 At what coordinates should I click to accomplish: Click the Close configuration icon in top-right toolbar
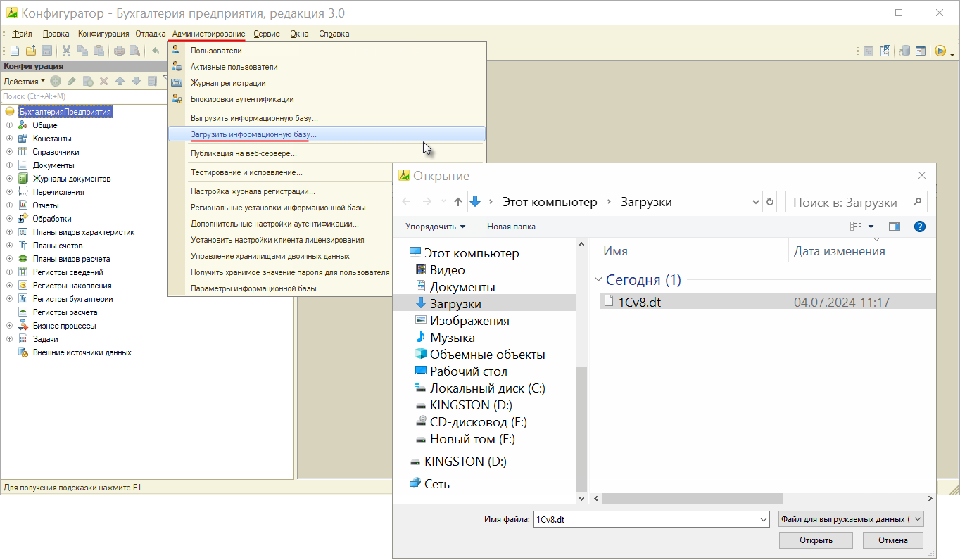point(886,51)
